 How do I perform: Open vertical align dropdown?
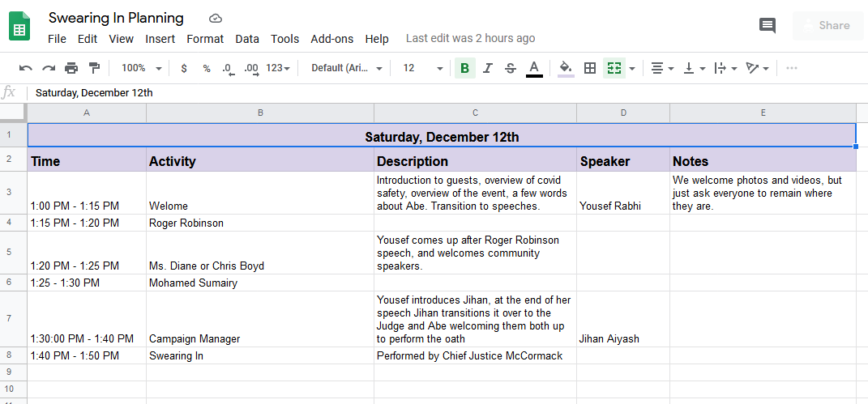click(x=695, y=69)
